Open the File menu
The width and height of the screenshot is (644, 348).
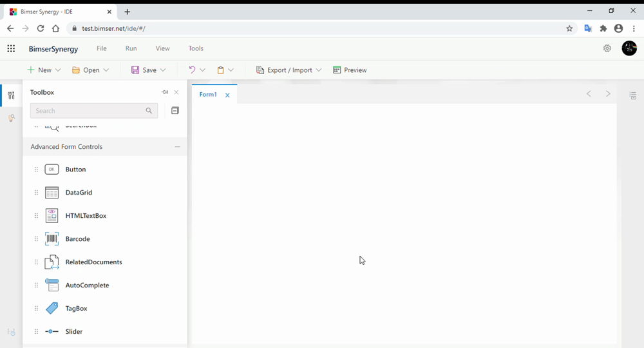coord(102,48)
